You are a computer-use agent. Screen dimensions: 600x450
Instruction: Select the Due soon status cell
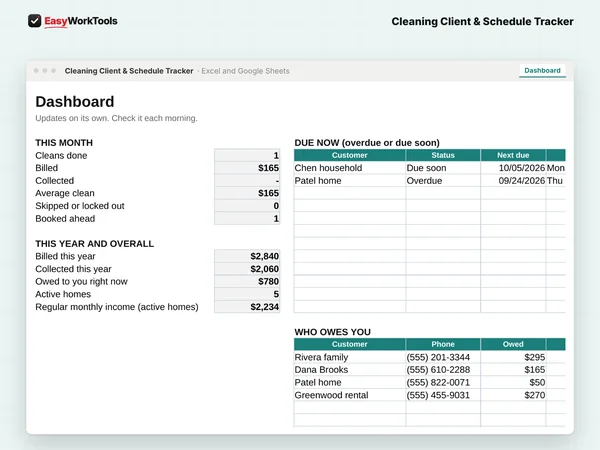[x=443, y=168]
